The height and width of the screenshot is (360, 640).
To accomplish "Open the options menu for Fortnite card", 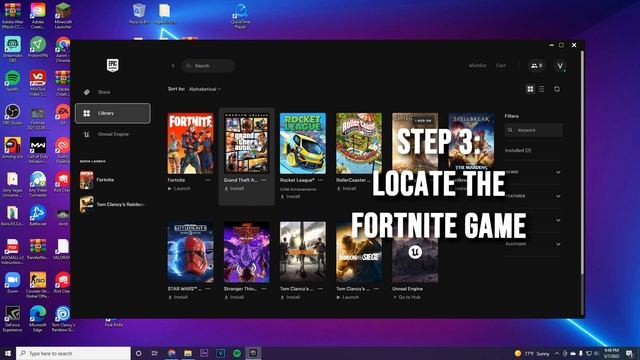I will pos(208,180).
